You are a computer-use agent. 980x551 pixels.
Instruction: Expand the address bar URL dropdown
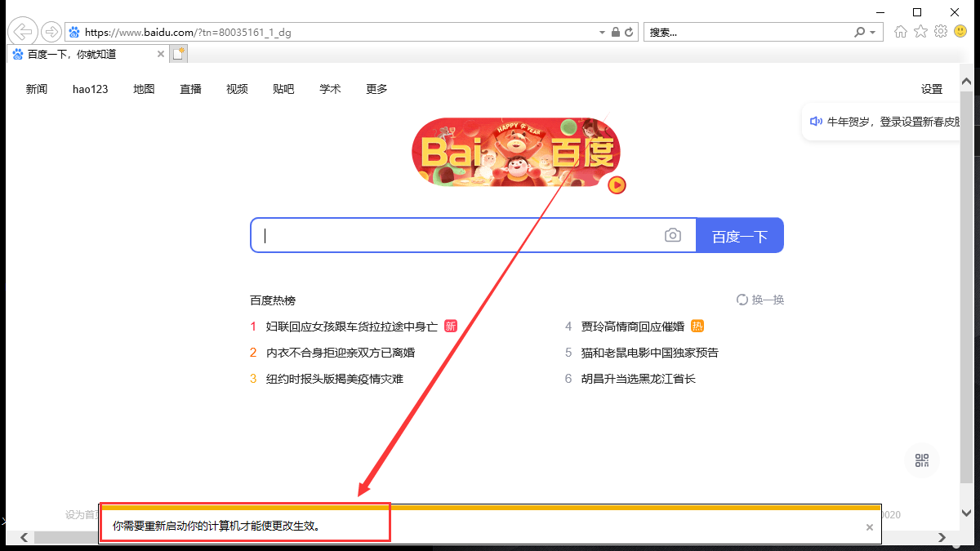pyautogui.click(x=603, y=33)
